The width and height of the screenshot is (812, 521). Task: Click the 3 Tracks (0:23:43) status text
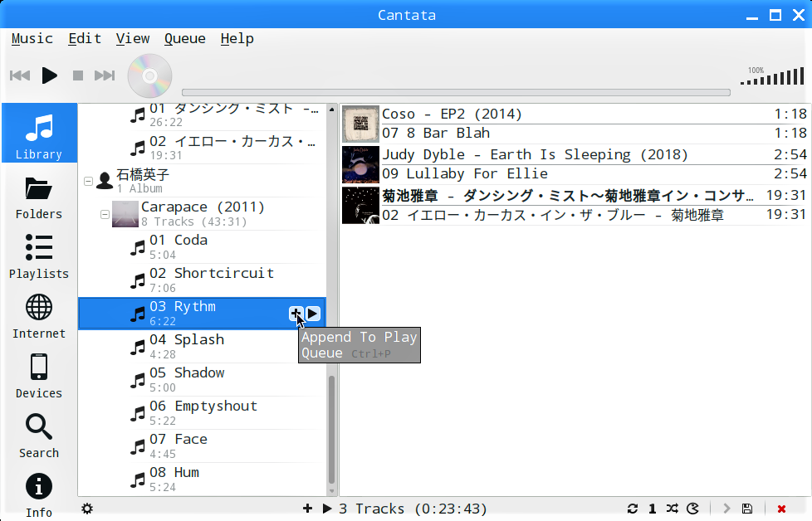(x=413, y=509)
